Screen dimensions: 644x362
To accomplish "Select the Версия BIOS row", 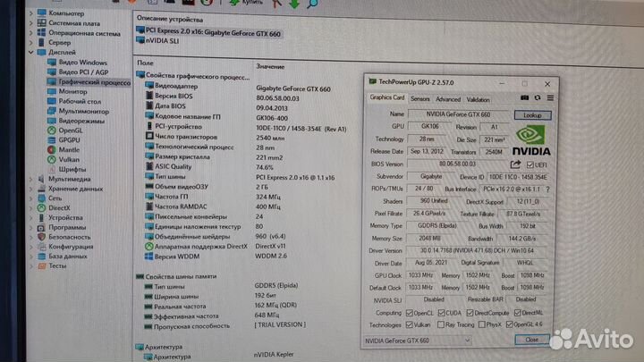I will click(x=174, y=96).
